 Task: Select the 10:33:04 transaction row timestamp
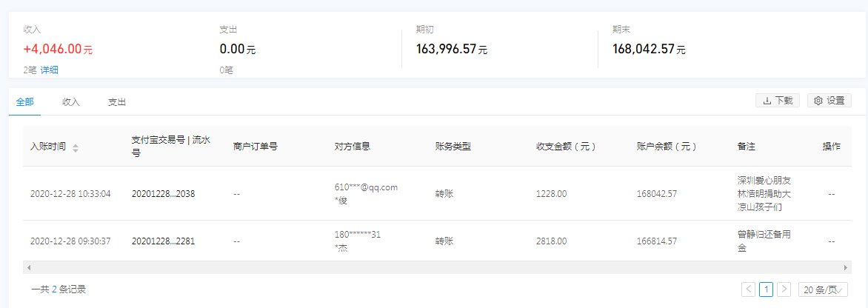coord(70,194)
